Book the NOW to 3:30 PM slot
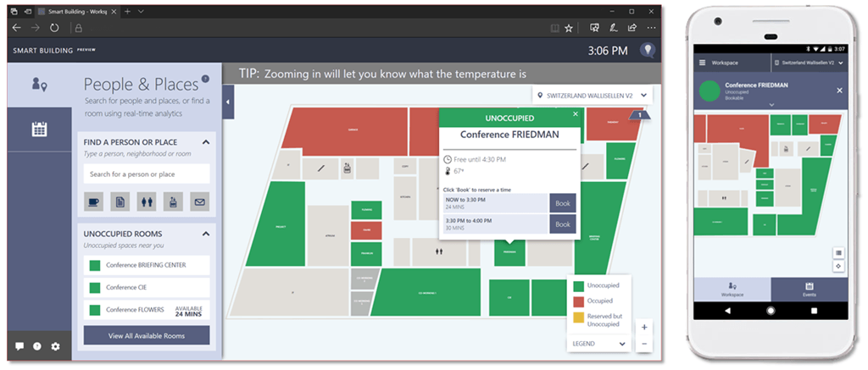Viewport: 868px width, 370px height. click(x=562, y=203)
